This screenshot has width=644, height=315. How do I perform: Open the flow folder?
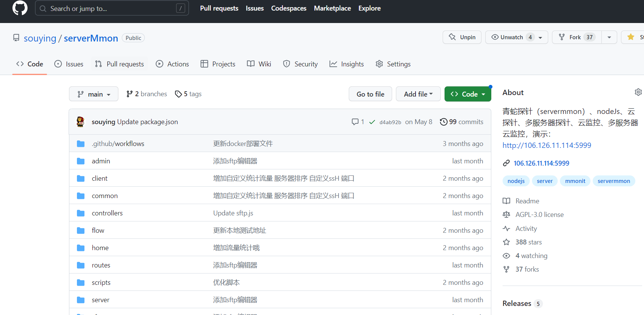pyautogui.click(x=98, y=230)
